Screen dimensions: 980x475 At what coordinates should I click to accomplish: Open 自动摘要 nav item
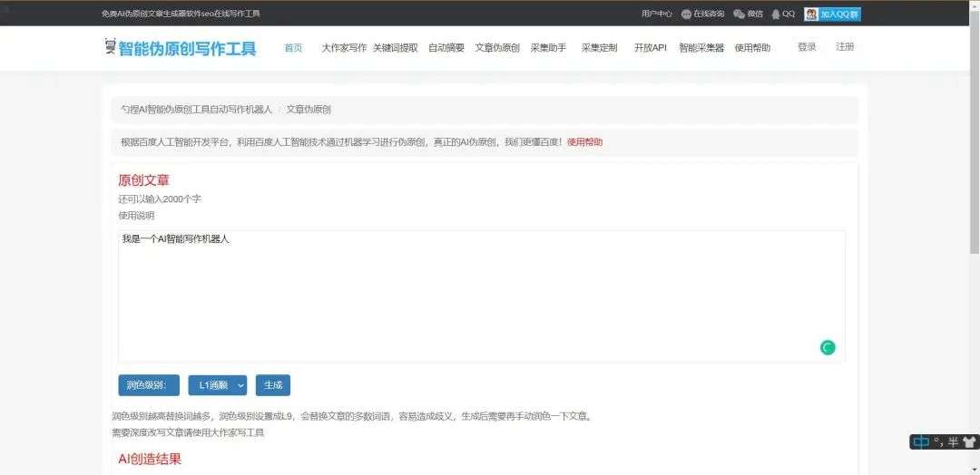[x=446, y=47]
